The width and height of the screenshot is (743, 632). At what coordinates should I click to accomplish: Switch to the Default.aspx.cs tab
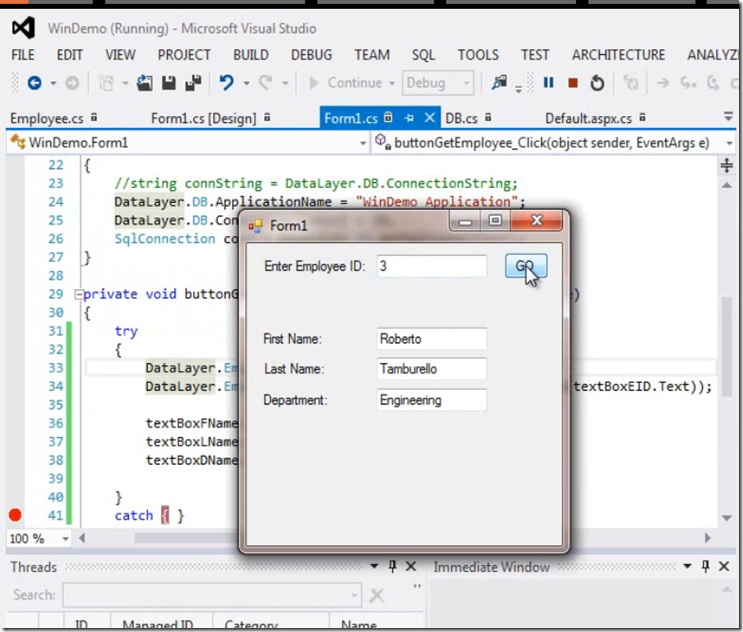(x=588, y=118)
